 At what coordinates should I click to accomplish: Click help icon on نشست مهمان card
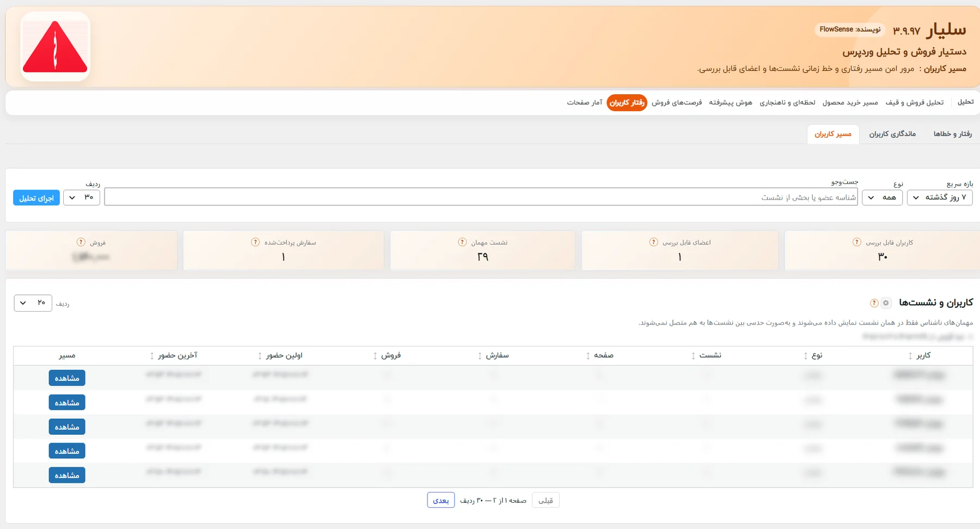pos(462,242)
